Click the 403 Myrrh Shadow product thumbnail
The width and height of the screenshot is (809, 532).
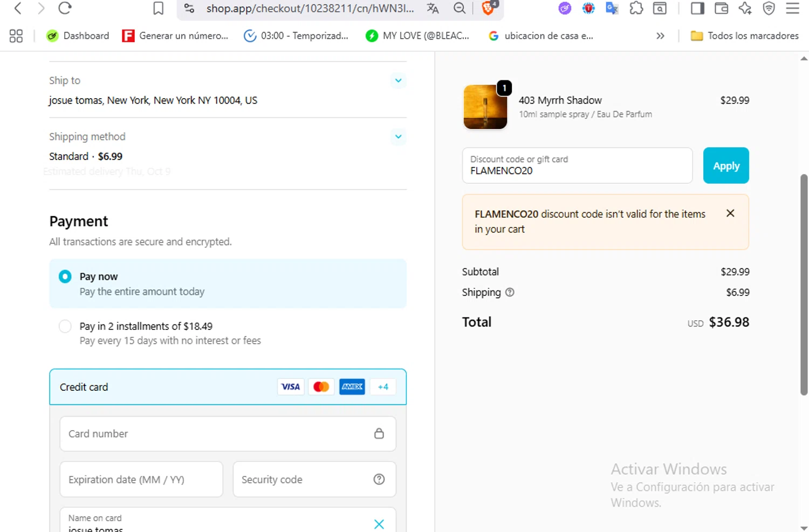[485, 107]
